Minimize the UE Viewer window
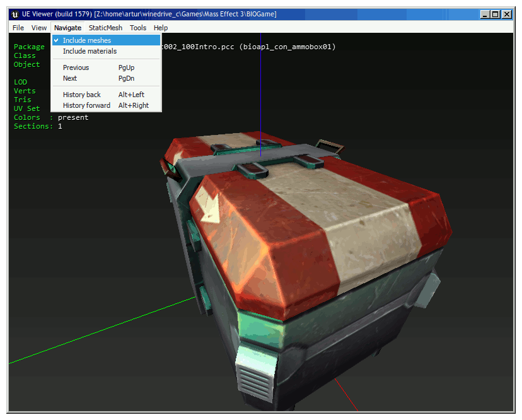The image size is (522, 420). tap(485, 15)
